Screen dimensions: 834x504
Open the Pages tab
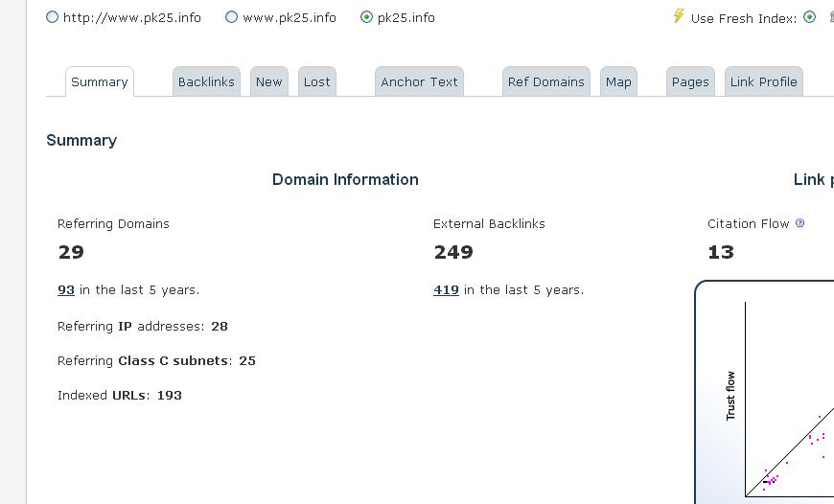(x=690, y=81)
